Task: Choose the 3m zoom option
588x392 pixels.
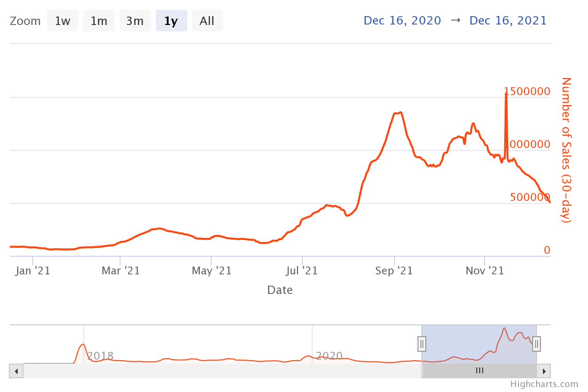Action: [135, 21]
